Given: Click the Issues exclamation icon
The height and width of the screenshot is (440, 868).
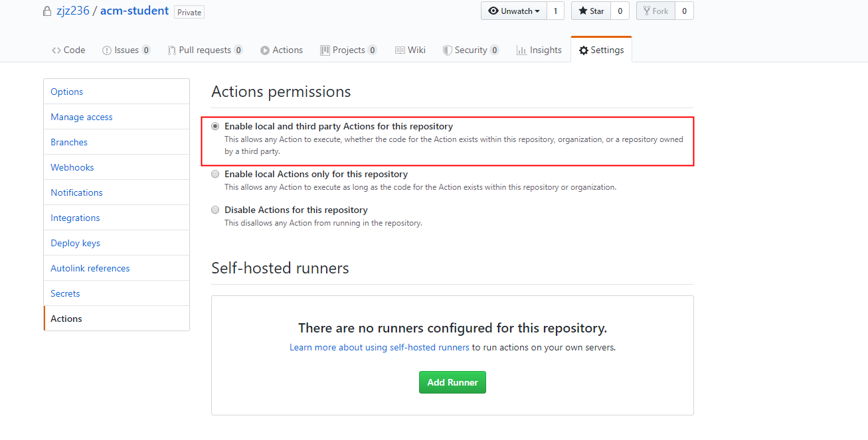Looking at the screenshot, I should pos(106,50).
